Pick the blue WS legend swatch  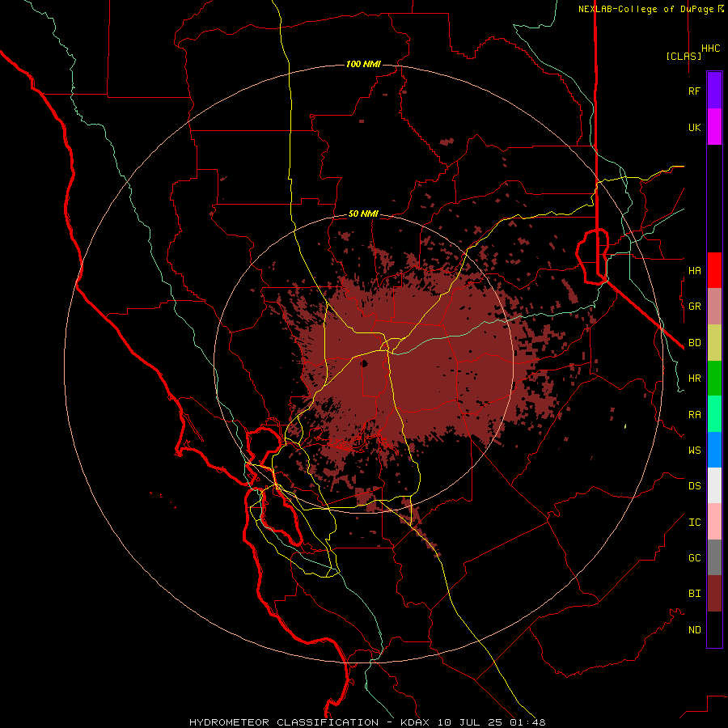(x=714, y=450)
